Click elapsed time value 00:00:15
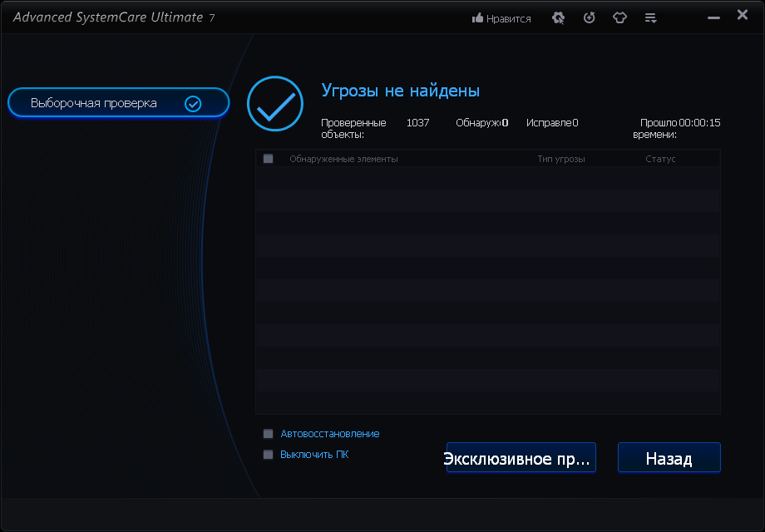The image size is (765, 532). click(x=699, y=123)
